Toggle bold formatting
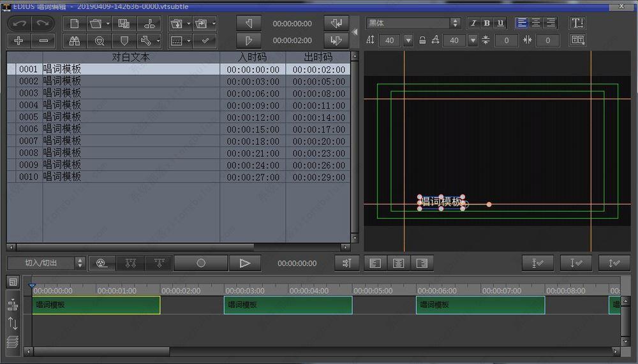Screen dimensions: 638x364 487,23
